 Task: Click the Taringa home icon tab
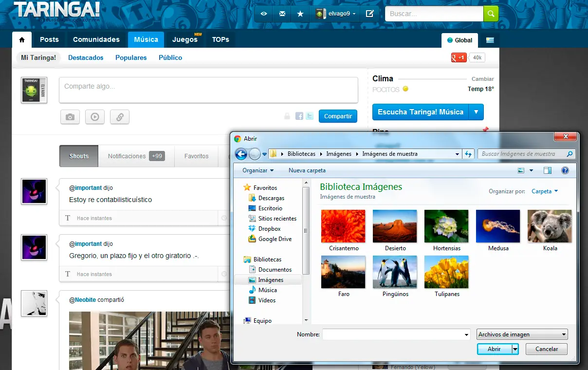coord(22,39)
